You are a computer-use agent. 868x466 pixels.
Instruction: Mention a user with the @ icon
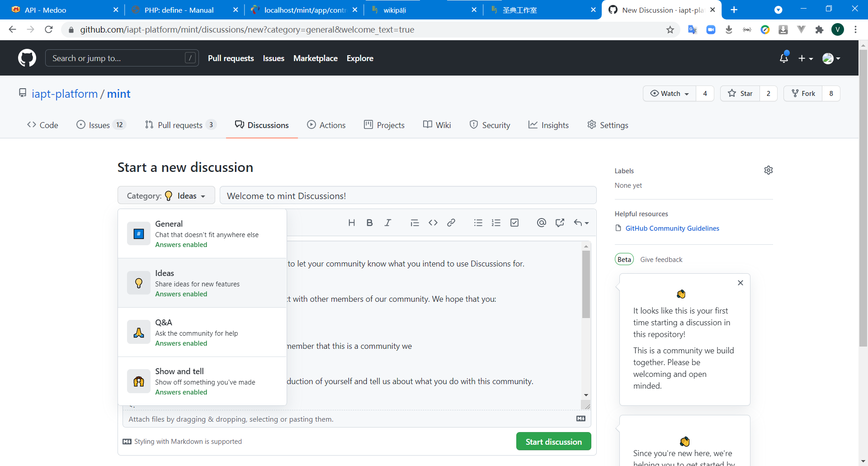pyautogui.click(x=542, y=223)
